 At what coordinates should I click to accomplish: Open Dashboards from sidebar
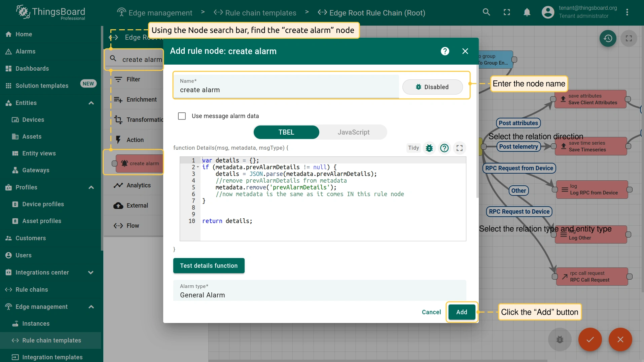coord(32,69)
